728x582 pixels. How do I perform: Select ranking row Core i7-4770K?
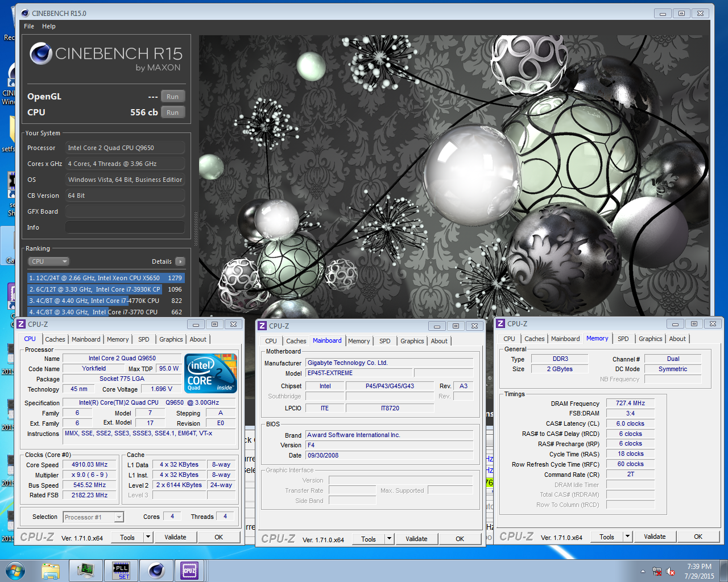pos(106,301)
